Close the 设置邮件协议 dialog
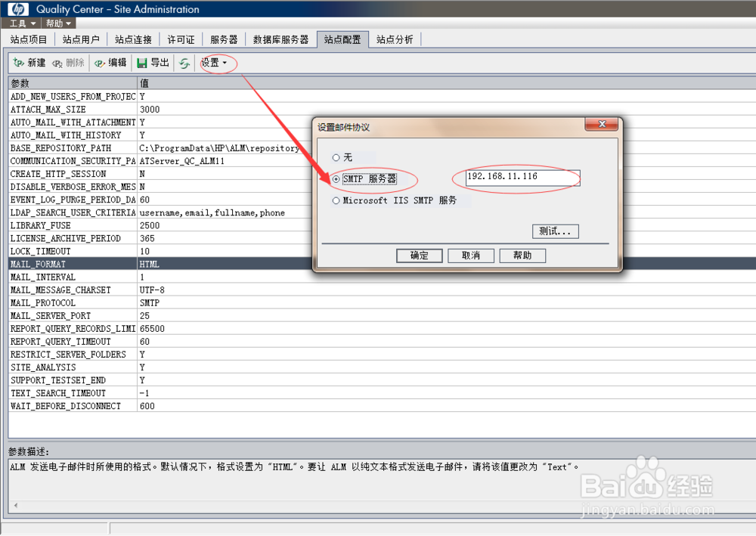 [601, 124]
